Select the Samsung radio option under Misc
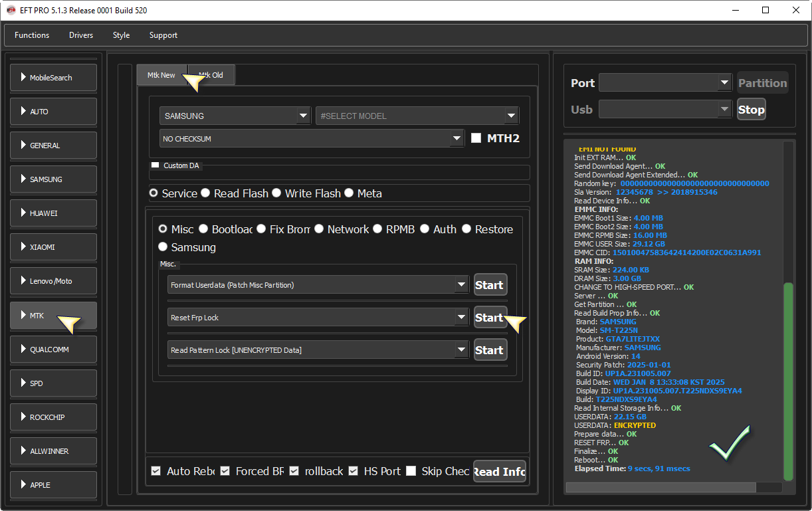Screen dimensions: 812x511 163,247
